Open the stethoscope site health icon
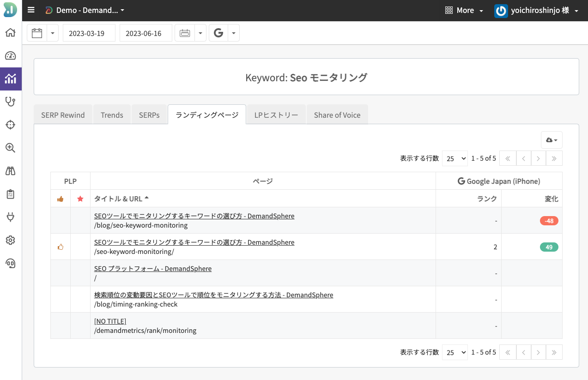The height and width of the screenshot is (380, 588). [x=10, y=102]
